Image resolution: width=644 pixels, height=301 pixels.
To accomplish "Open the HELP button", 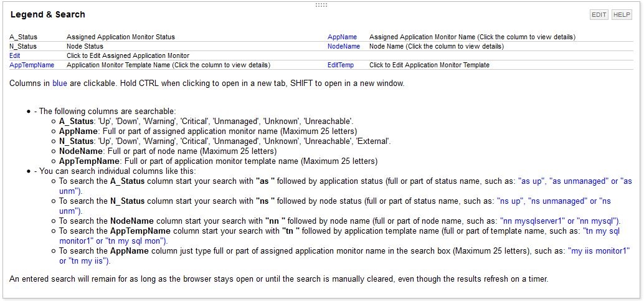I will pyautogui.click(x=622, y=15).
